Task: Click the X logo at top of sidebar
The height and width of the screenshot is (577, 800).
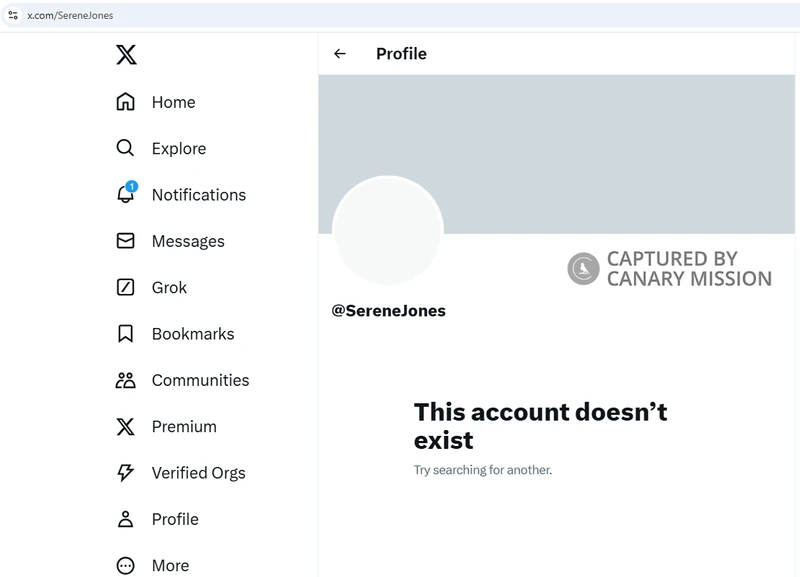Action: tap(126, 55)
